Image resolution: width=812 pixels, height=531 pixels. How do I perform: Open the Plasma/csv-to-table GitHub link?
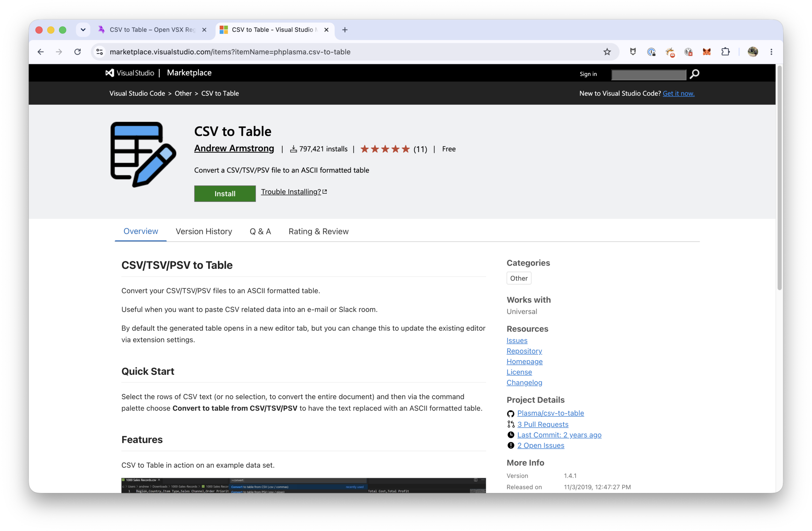click(x=550, y=413)
